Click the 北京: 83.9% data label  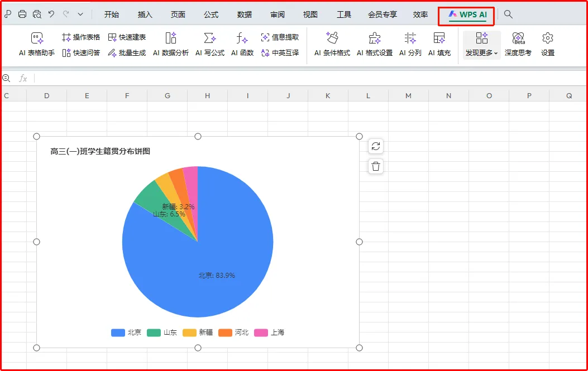[x=217, y=276]
